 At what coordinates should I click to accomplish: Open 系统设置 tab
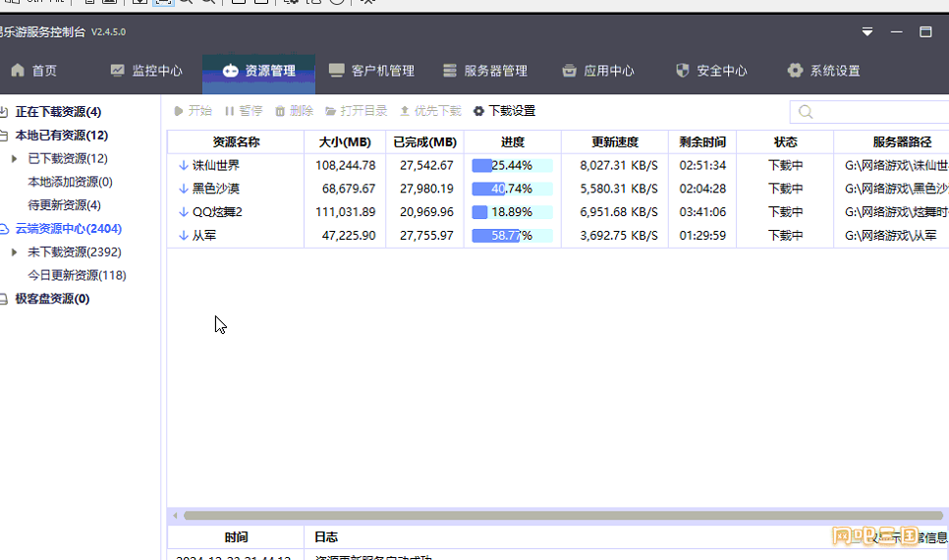coord(823,71)
